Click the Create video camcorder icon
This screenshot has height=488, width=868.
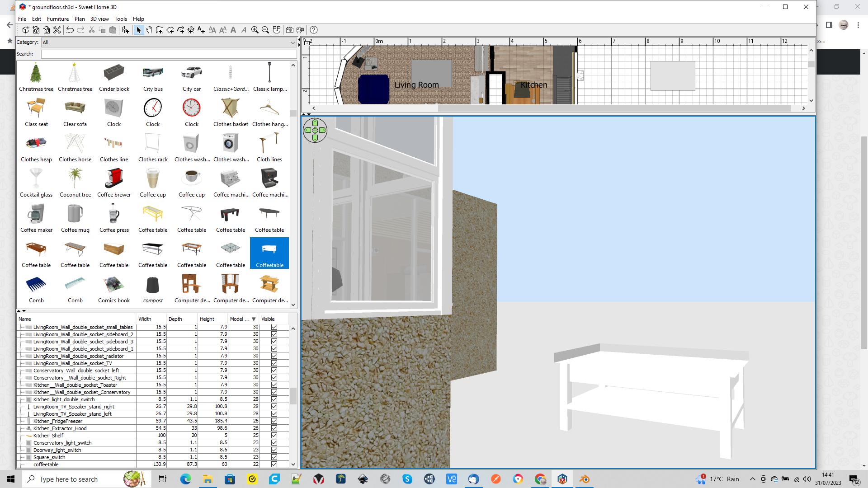click(x=300, y=30)
